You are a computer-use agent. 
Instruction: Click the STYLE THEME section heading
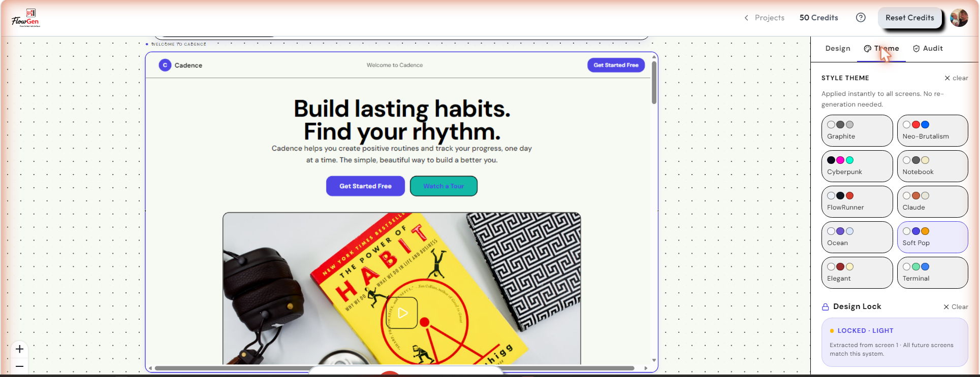point(845,78)
